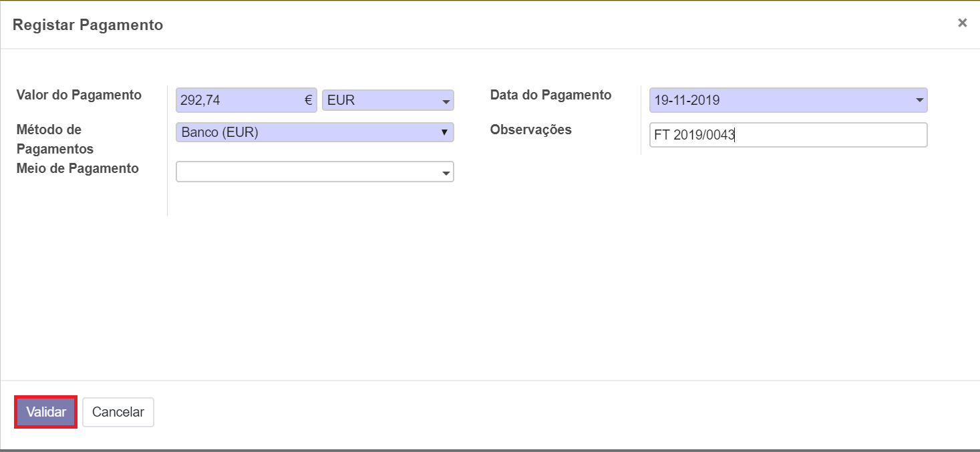Click the caret arrow on the EUR field
980x452 pixels.
pyautogui.click(x=446, y=102)
